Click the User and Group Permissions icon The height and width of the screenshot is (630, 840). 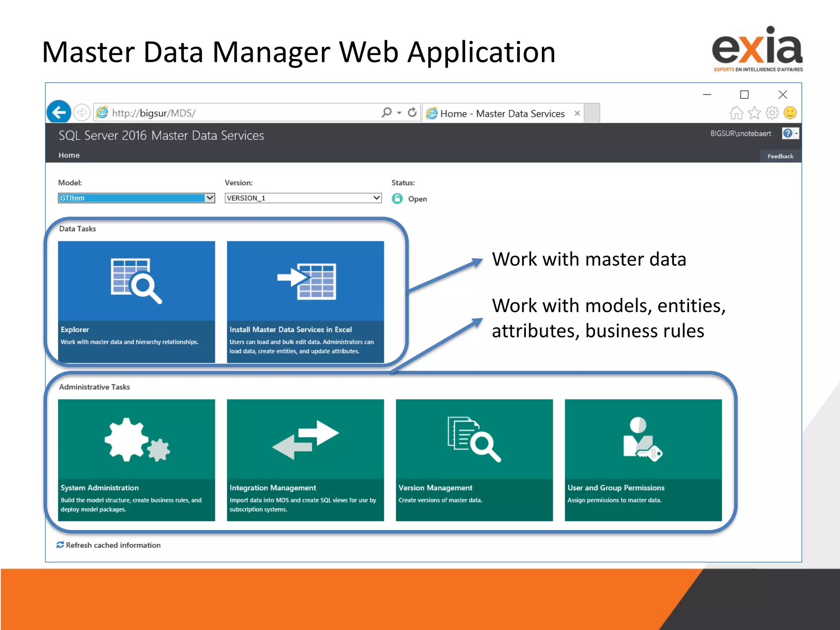point(642,439)
